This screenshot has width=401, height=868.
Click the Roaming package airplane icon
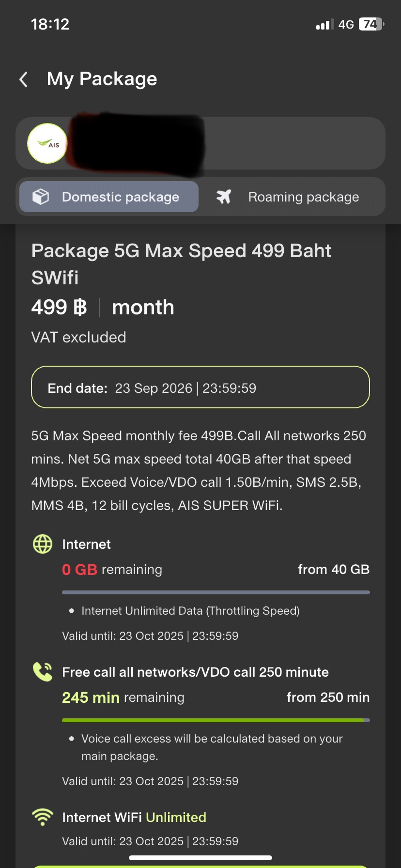(224, 197)
